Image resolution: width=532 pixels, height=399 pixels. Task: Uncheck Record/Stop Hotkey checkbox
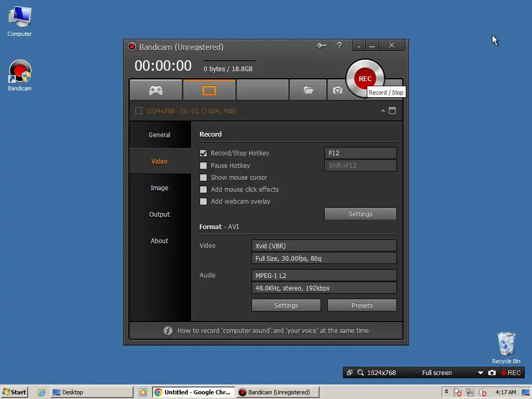click(203, 153)
